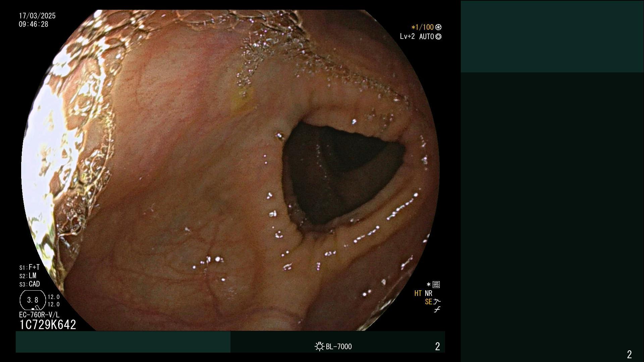Click the scope diameter 3.8 circle indicator

(x=33, y=300)
